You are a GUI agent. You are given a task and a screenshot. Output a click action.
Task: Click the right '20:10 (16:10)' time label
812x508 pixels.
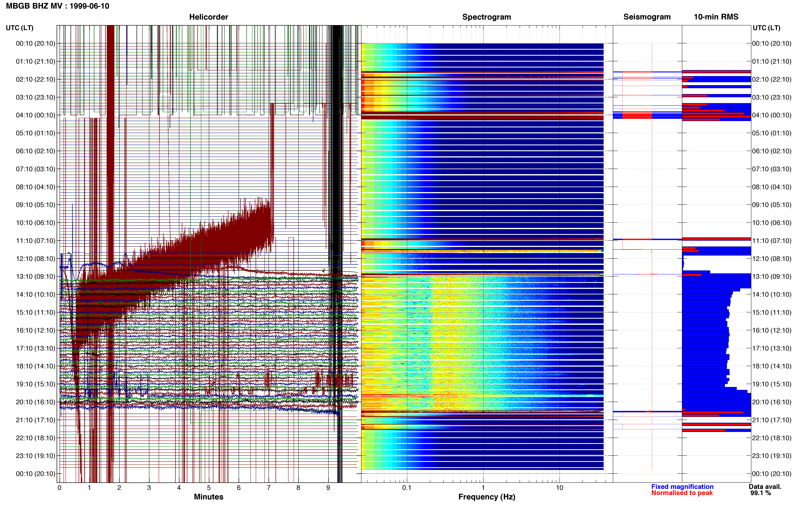click(772, 402)
